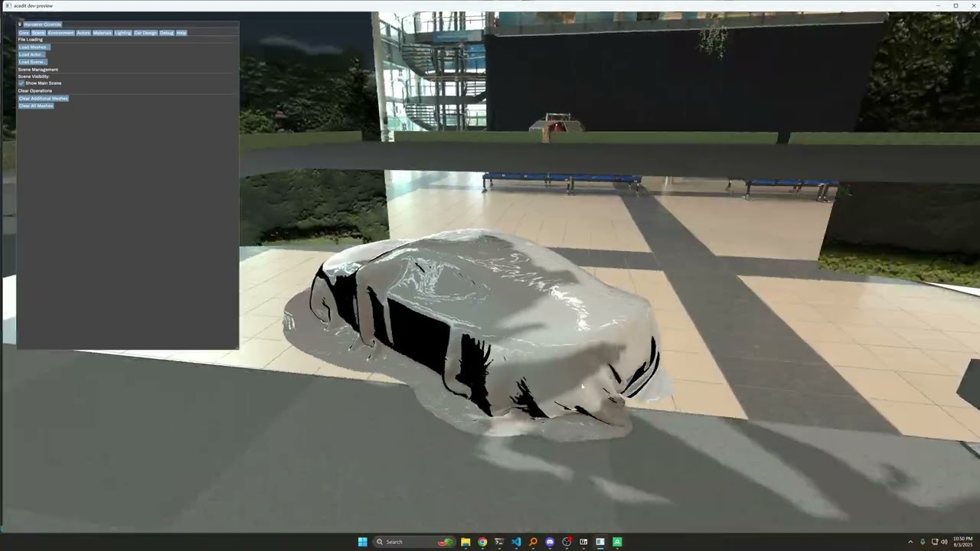Open Discord from taskbar
The height and width of the screenshot is (551, 980).
point(550,542)
